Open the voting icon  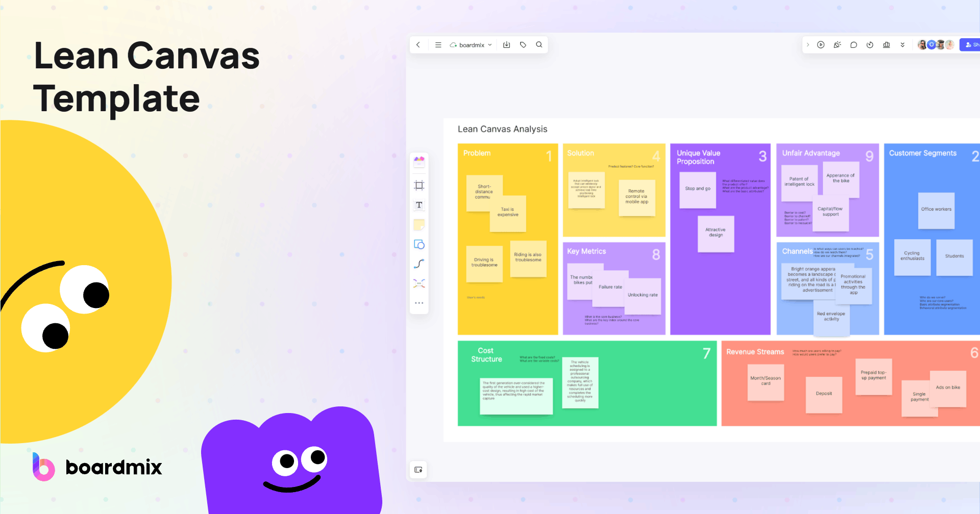tap(887, 45)
